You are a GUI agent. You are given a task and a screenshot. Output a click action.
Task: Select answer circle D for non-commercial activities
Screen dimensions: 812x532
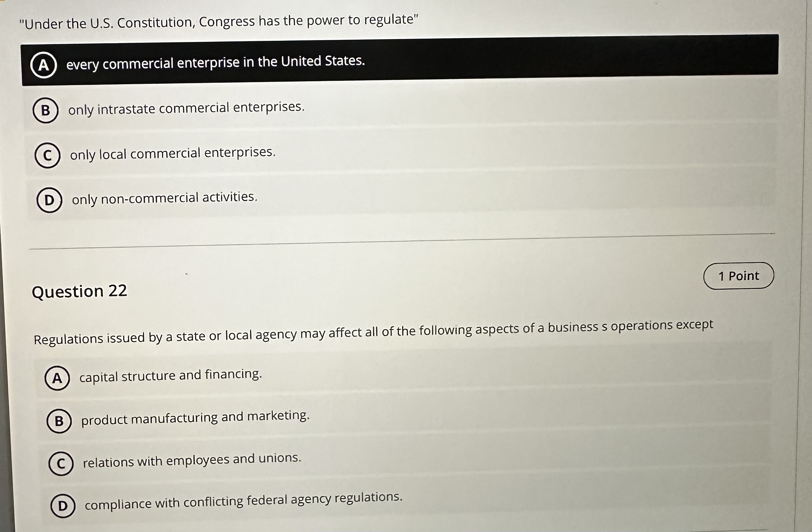(49, 200)
